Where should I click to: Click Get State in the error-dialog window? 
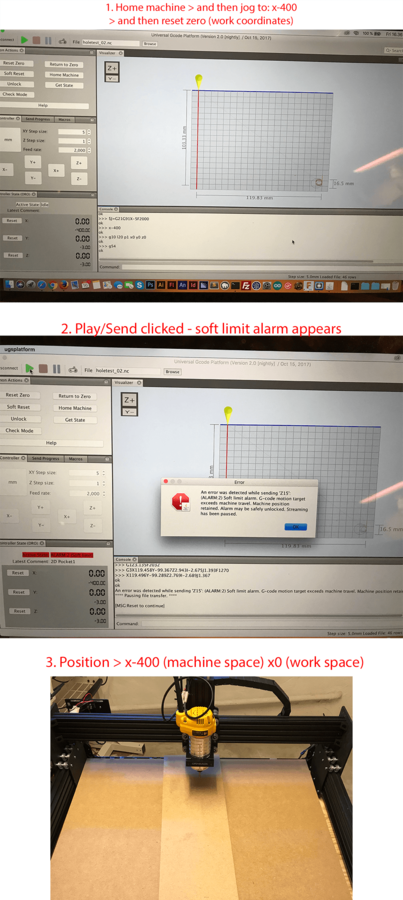pos(75,420)
